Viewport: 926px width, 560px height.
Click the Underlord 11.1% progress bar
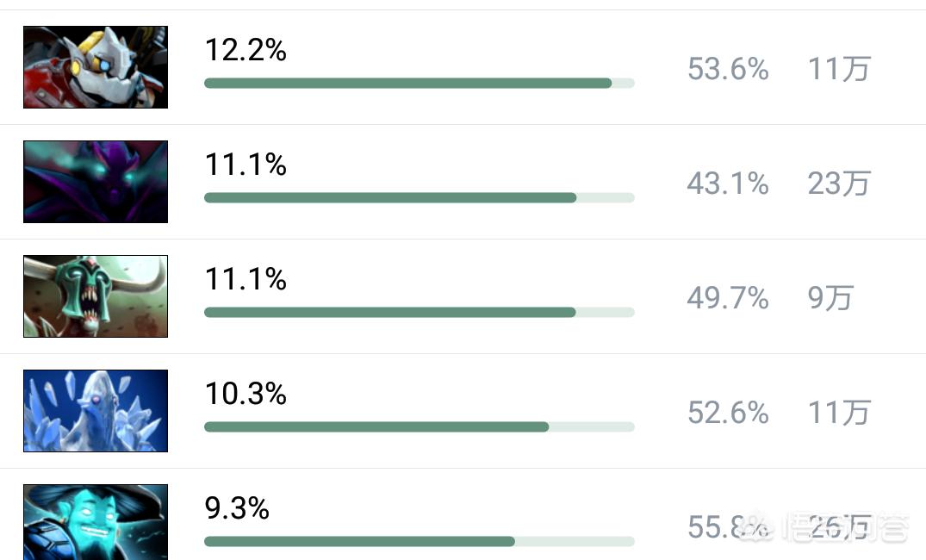419,313
